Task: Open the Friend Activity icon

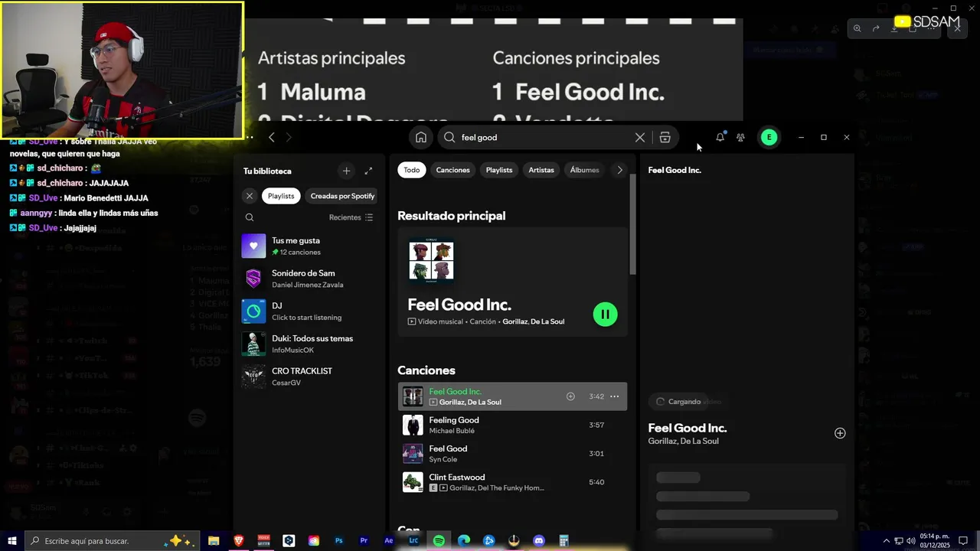Action: point(740,138)
